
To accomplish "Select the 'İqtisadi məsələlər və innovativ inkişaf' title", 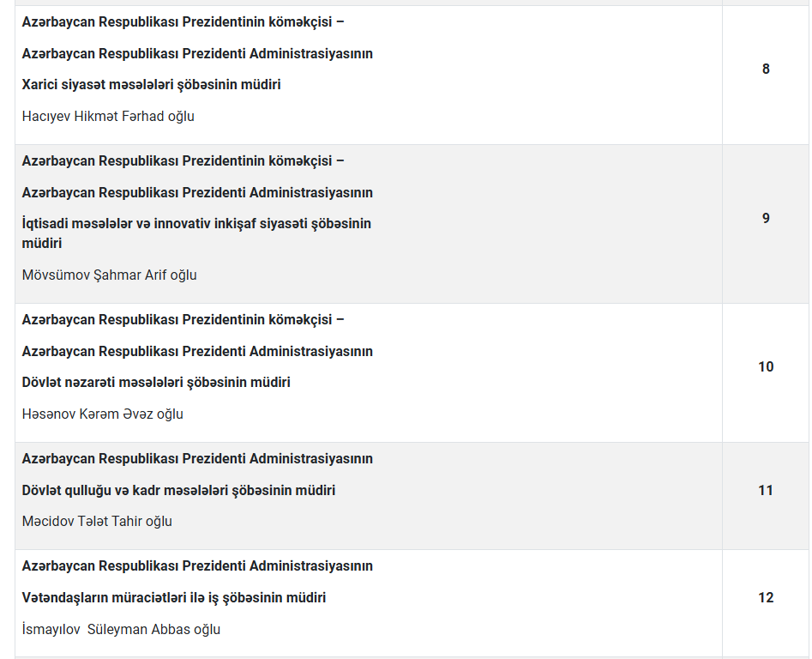I will (x=196, y=223).
